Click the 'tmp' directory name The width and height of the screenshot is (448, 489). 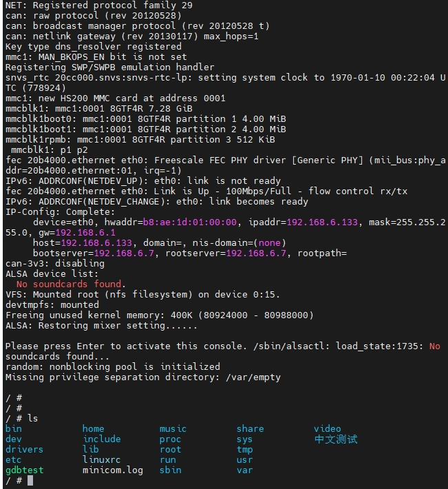click(244, 449)
